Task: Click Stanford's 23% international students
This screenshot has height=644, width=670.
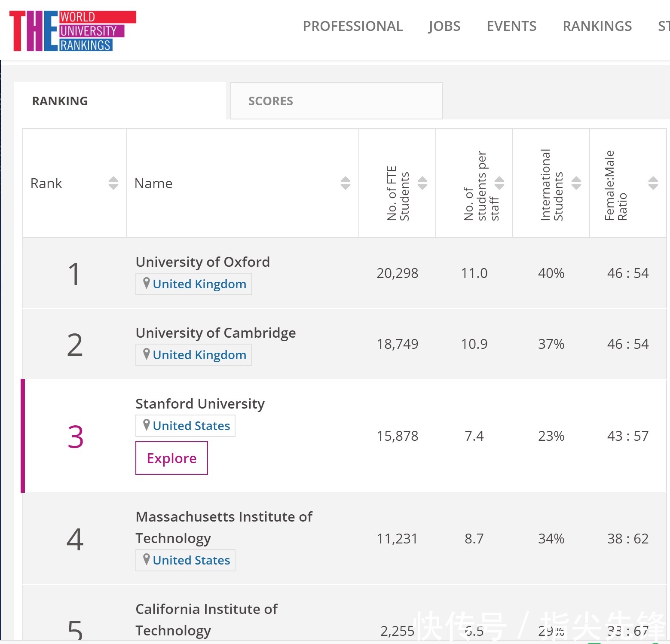Action: click(x=551, y=436)
